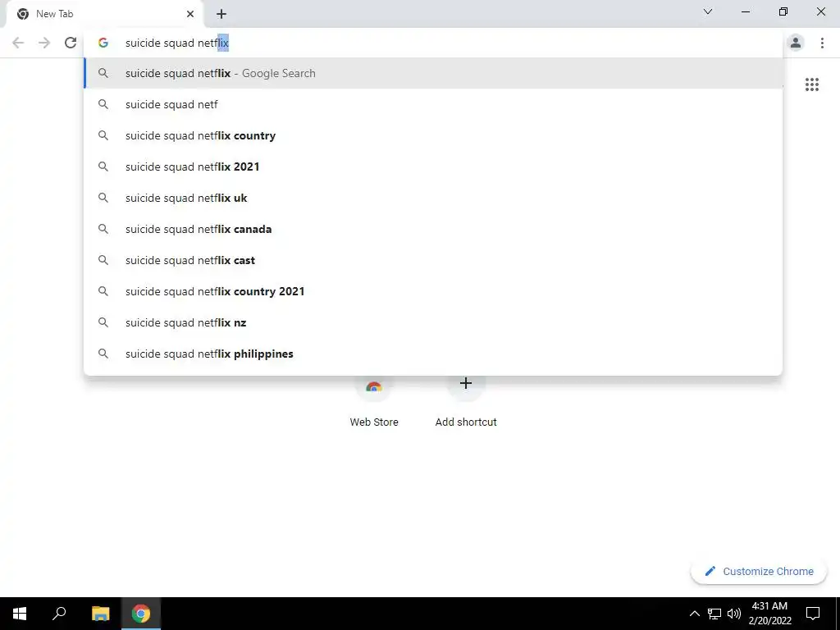The width and height of the screenshot is (840, 630).
Task: Choose 'suicide squad netflix - Google Search' suggestion
Action: click(x=433, y=73)
